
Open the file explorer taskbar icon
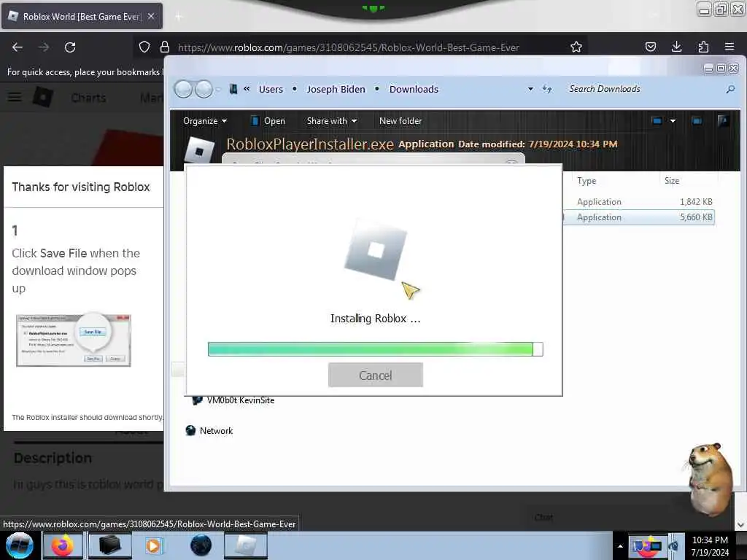pyautogui.click(x=109, y=545)
